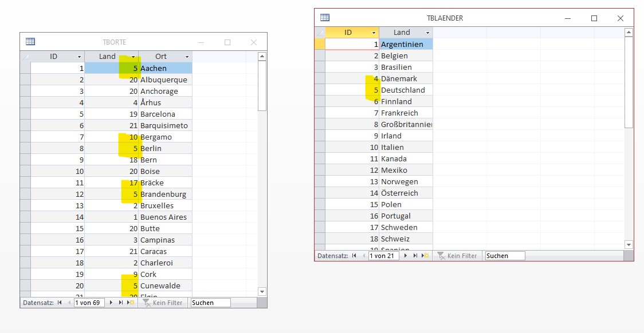The height and width of the screenshot is (333, 644).
Task: Click the TBORTE vertical scrollbar thumb
Action: pos(262,86)
